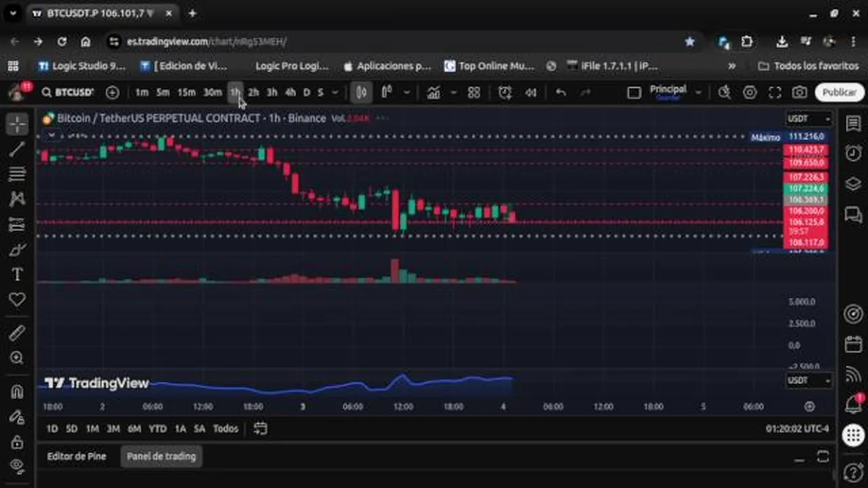Open the economic calendar panel
The width and height of the screenshot is (868, 488).
853,344
